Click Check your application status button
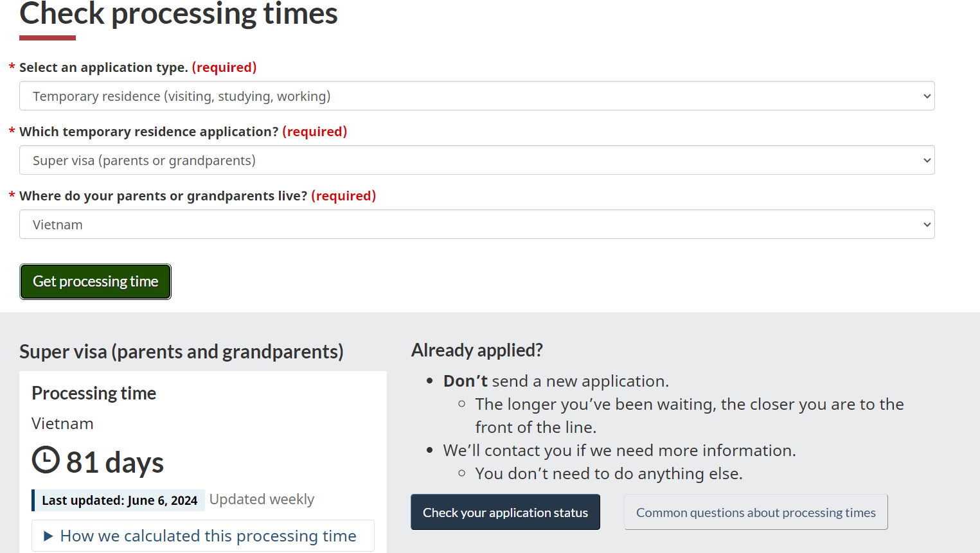This screenshot has width=980, height=553. 505,512
